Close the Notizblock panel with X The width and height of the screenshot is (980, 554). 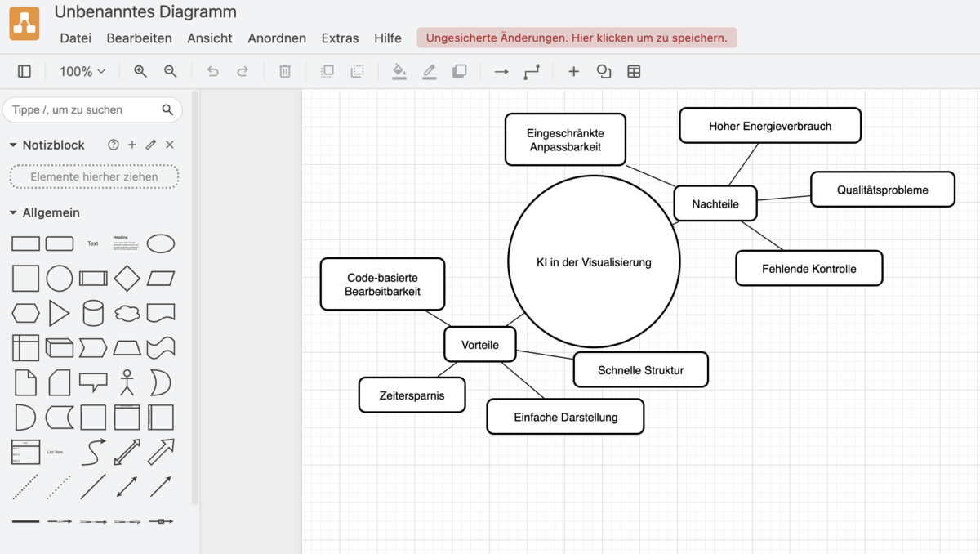click(x=170, y=145)
